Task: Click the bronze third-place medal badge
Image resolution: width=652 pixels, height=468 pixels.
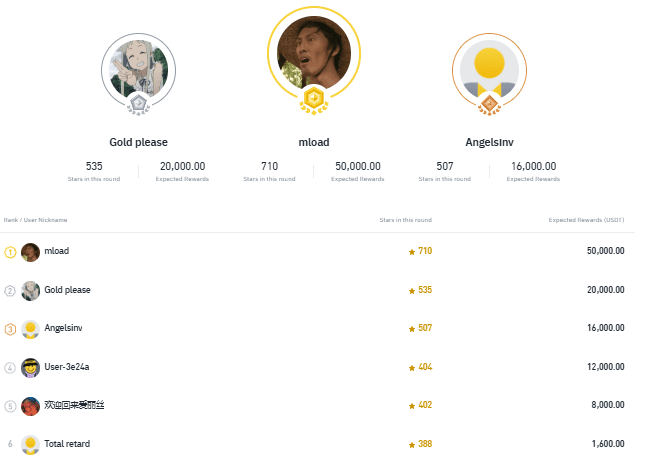Action: [x=489, y=104]
